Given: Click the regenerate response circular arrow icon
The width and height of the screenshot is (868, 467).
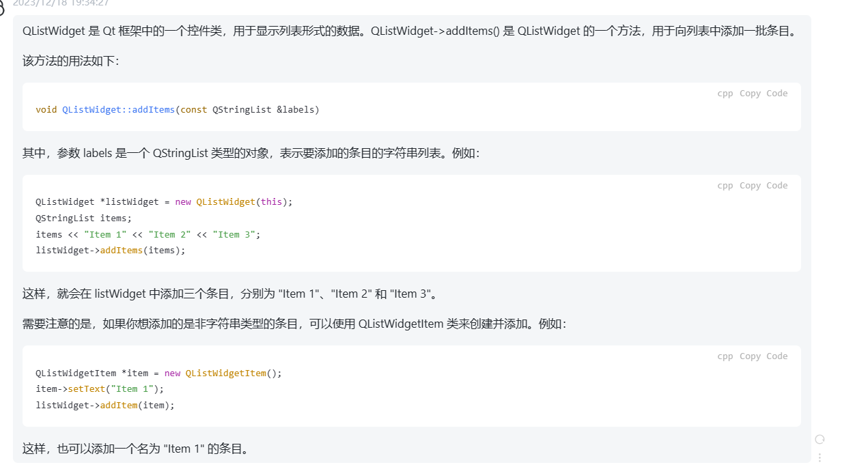Looking at the screenshot, I should point(820,439).
